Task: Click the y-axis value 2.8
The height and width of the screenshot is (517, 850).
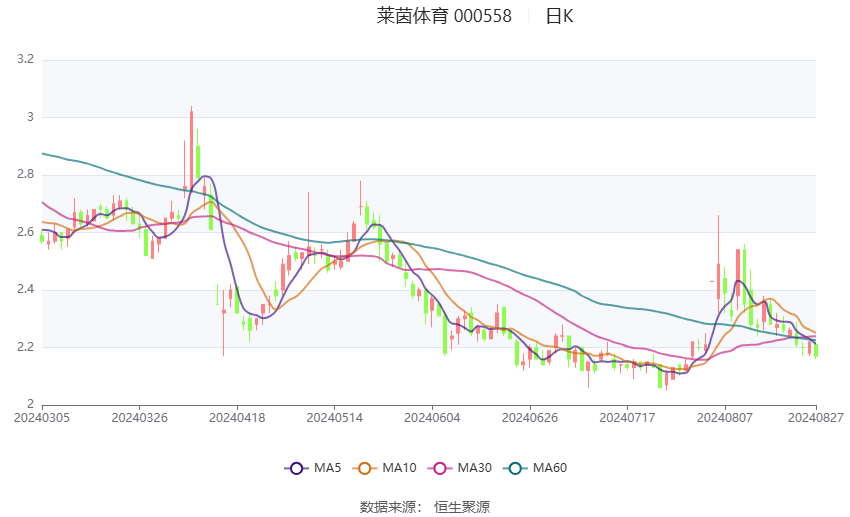Action: [25, 175]
